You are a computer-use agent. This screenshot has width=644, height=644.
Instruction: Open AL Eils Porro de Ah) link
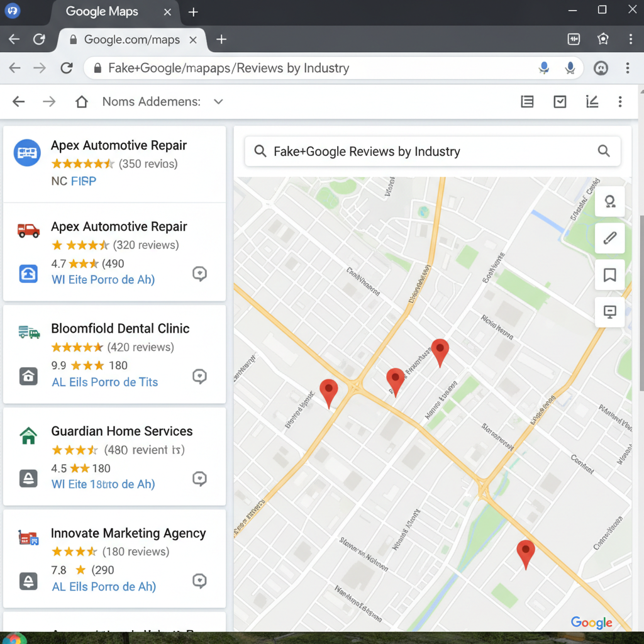104,587
